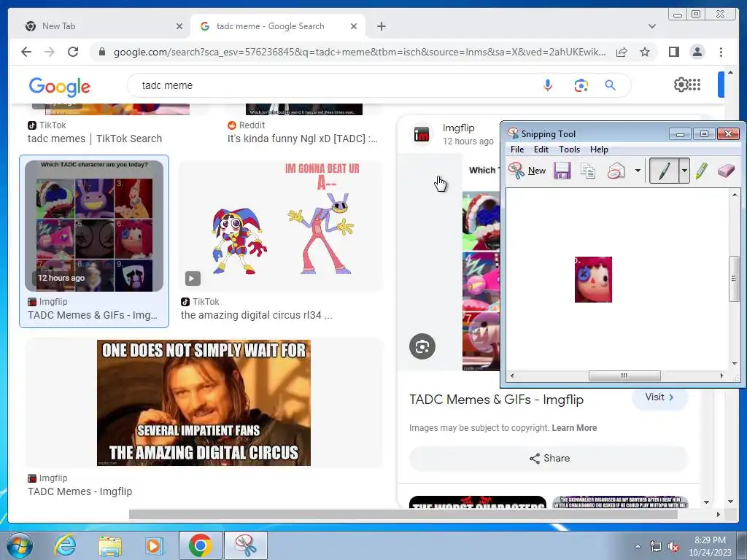This screenshot has width=747, height=560.
Task: Open the Reddit It's kinda funny result
Action: click(x=303, y=139)
